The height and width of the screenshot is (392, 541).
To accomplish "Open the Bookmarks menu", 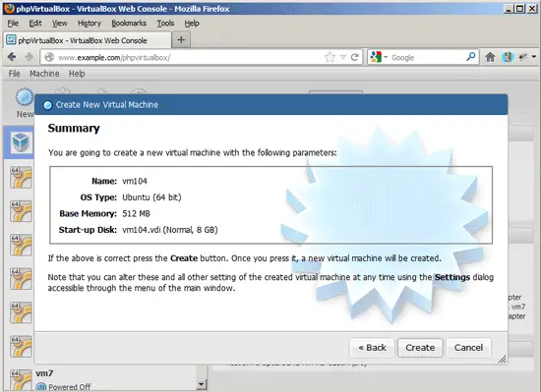I will click(129, 23).
